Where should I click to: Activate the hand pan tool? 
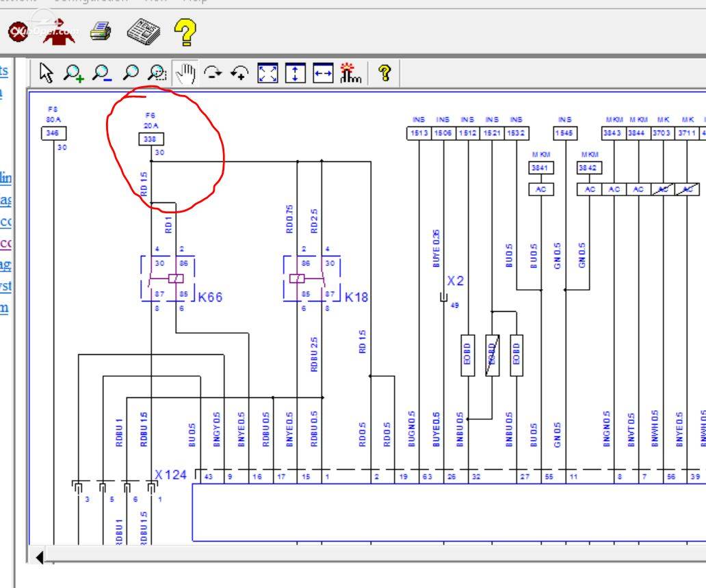point(185,73)
